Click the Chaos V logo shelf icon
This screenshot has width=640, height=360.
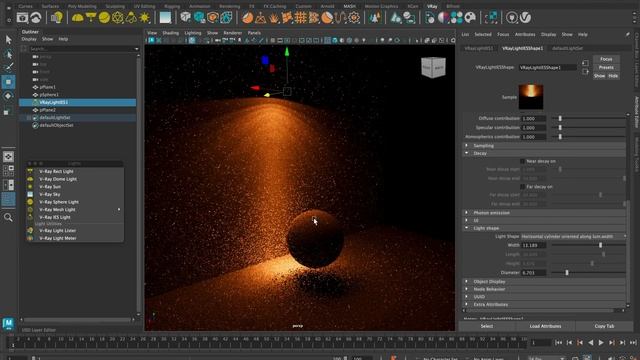click(x=525, y=18)
